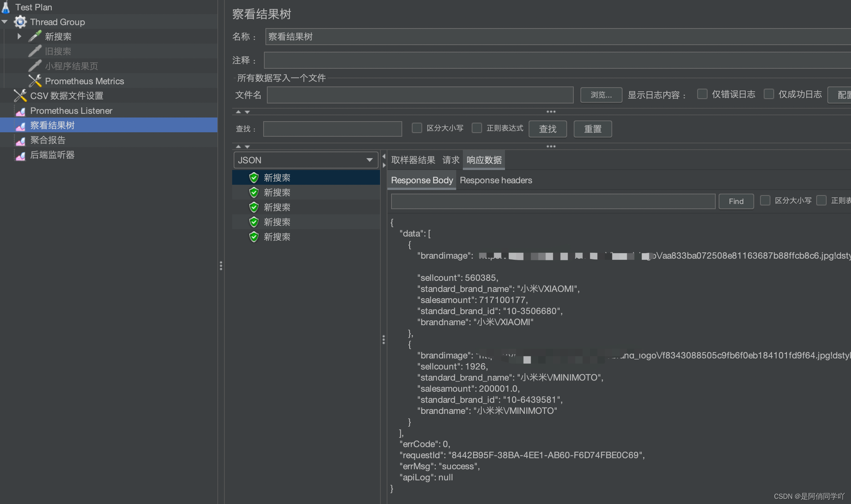This screenshot has width=851, height=504.
Task: Open the Response headers sub-tab
Action: pyautogui.click(x=496, y=180)
